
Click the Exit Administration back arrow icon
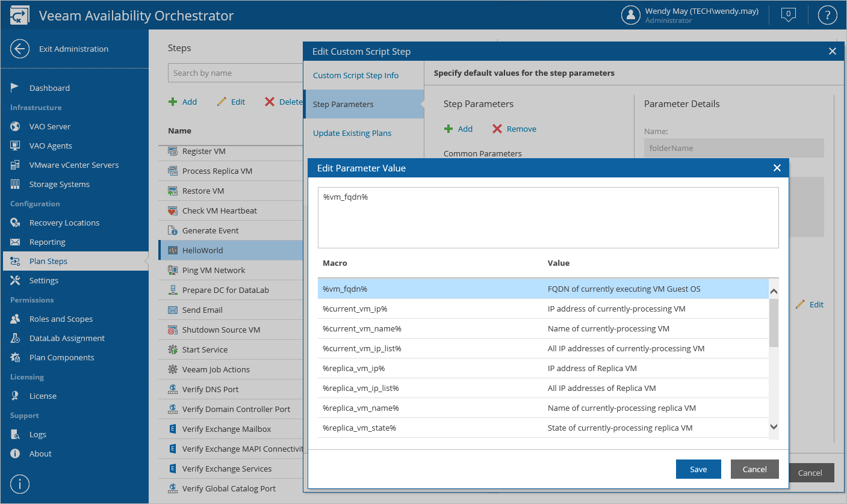point(20,49)
